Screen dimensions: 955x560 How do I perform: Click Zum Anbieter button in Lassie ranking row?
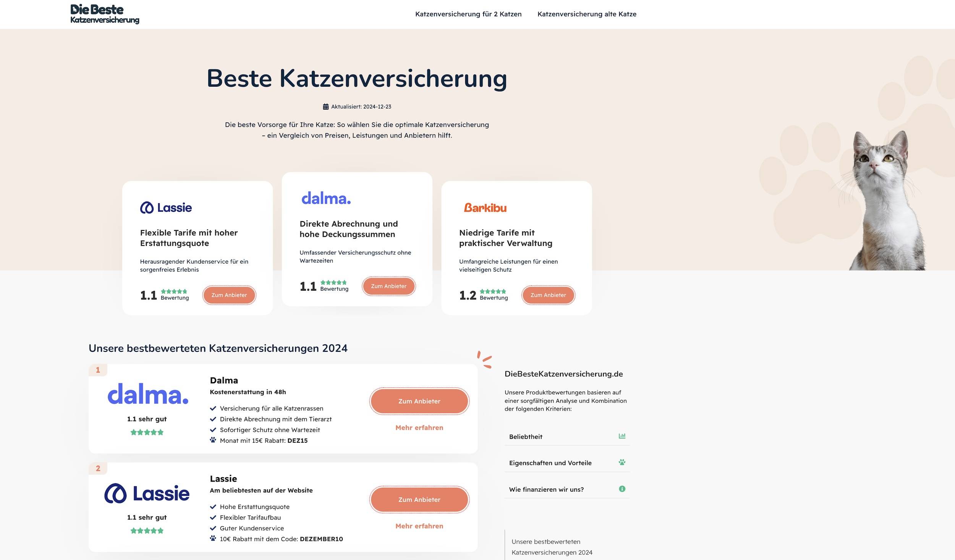click(x=419, y=500)
